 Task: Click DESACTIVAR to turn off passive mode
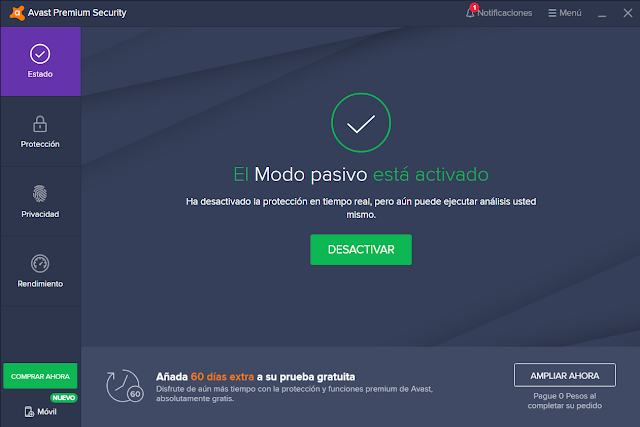[x=361, y=249]
